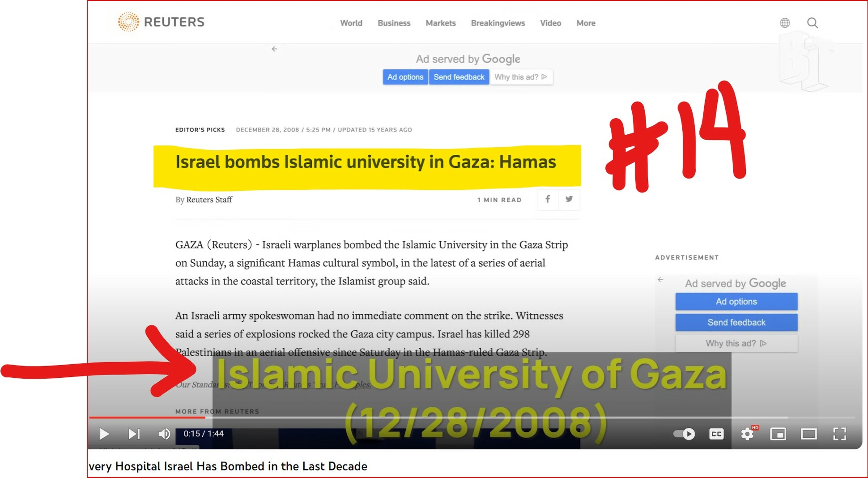Share article via Twitter icon

(x=569, y=199)
